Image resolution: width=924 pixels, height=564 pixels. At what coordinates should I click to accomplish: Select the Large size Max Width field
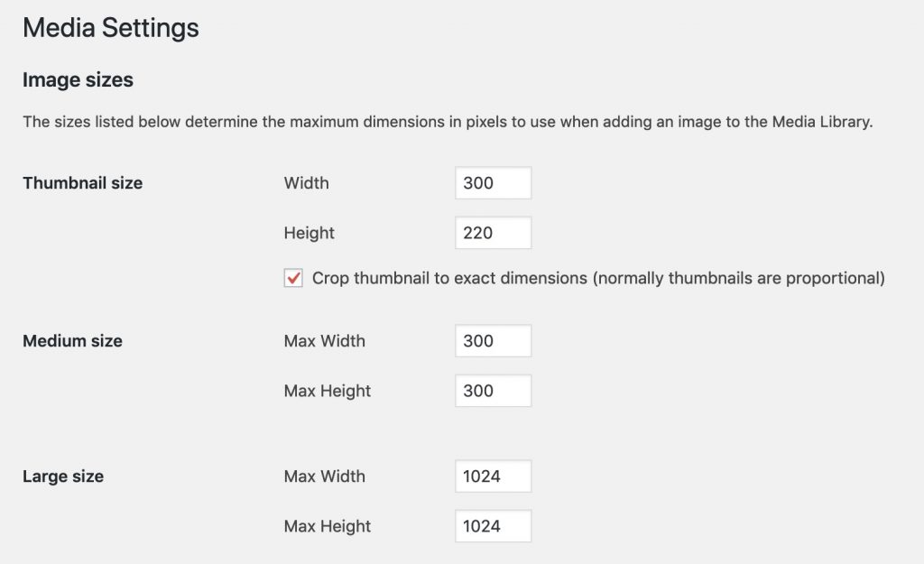tap(493, 476)
